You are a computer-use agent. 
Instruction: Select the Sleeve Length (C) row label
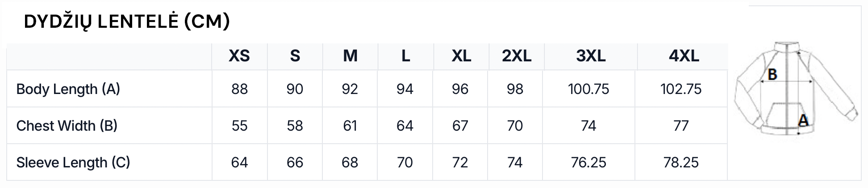coord(73,162)
